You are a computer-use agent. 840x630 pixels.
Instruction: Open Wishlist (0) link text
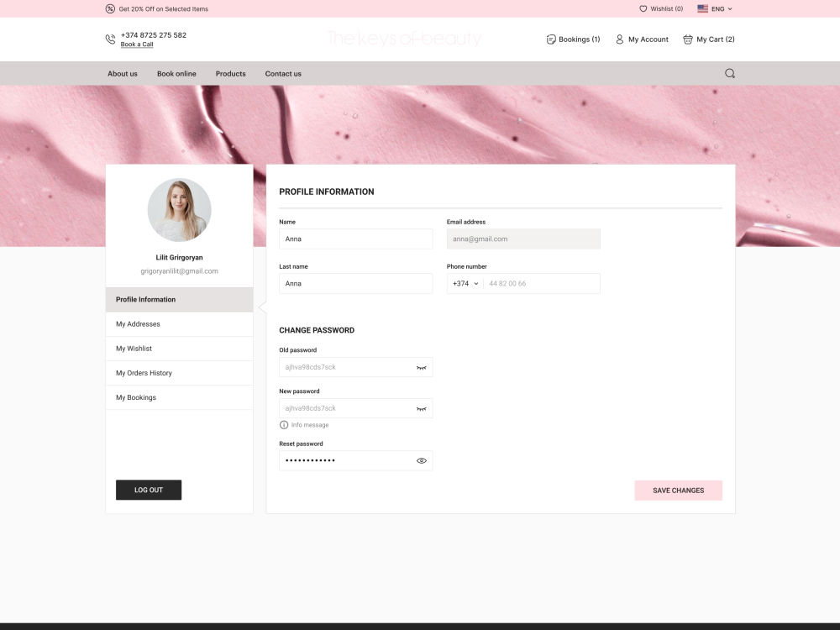(666, 8)
